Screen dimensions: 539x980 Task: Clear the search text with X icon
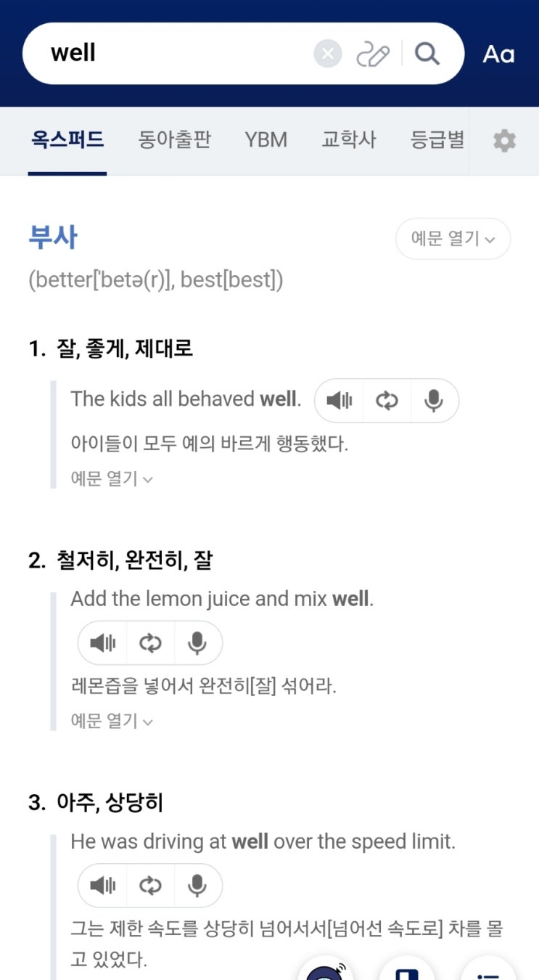coord(328,54)
